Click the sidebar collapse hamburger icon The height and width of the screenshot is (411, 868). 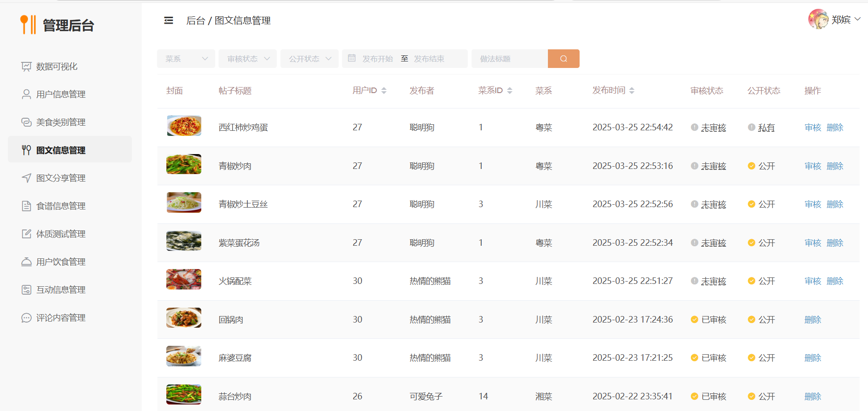(x=169, y=20)
